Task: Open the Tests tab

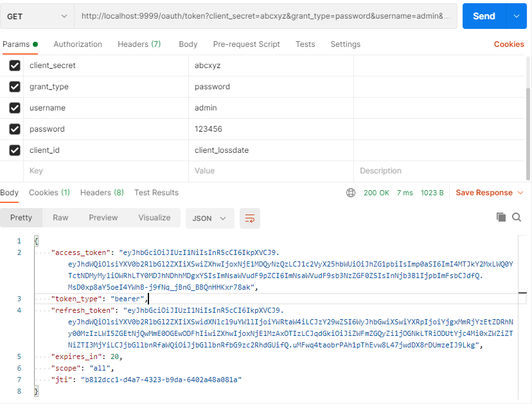Action: tap(305, 44)
